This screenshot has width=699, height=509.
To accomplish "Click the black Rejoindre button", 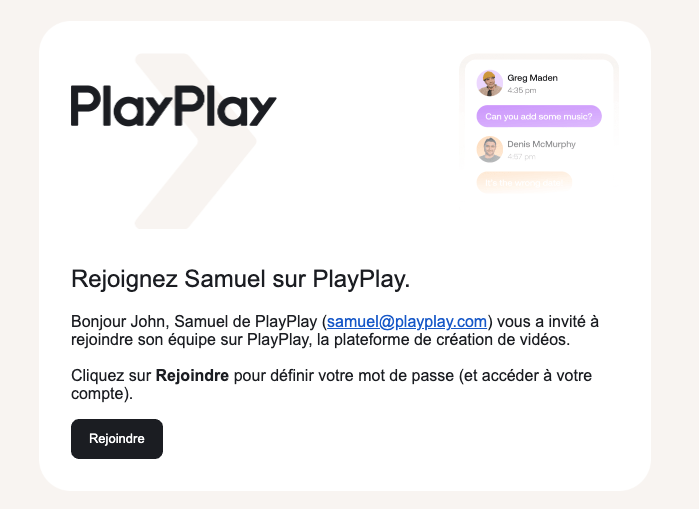I will click(117, 439).
